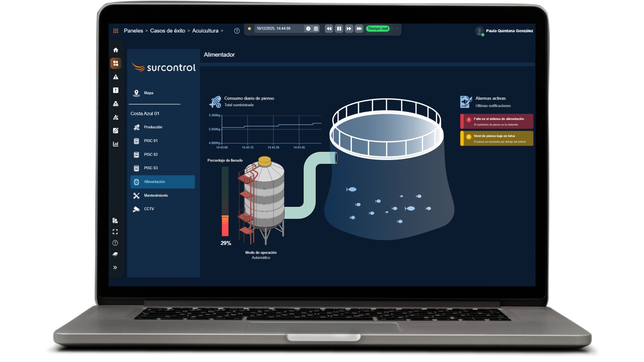Open the chart reports icon in sidebar

(116, 144)
